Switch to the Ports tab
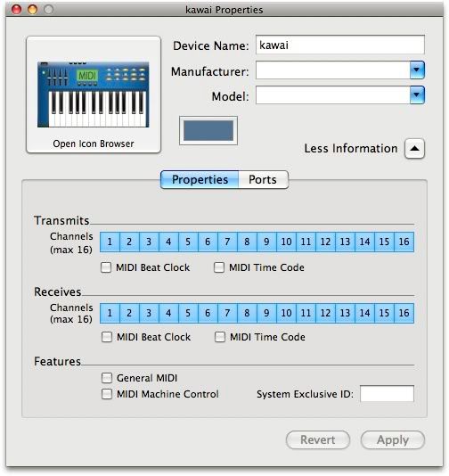The width and height of the screenshot is (449, 476). tap(263, 180)
